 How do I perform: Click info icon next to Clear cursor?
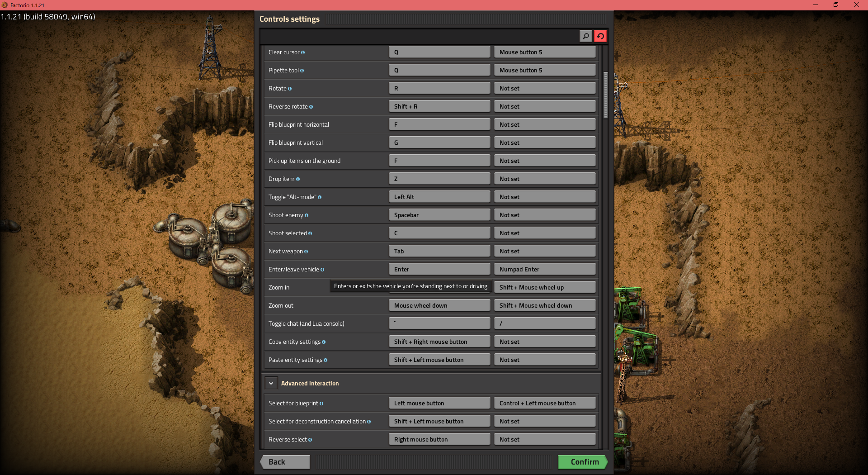pyautogui.click(x=303, y=52)
